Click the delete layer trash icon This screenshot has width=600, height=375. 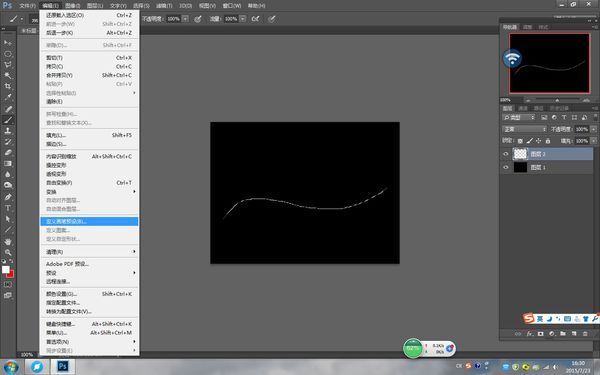pyautogui.click(x=585, y=334)
